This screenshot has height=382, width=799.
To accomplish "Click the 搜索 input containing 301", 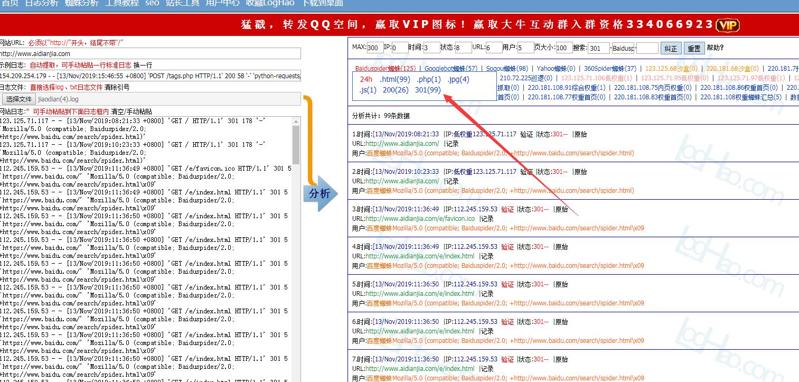I will tap(598, 48).
